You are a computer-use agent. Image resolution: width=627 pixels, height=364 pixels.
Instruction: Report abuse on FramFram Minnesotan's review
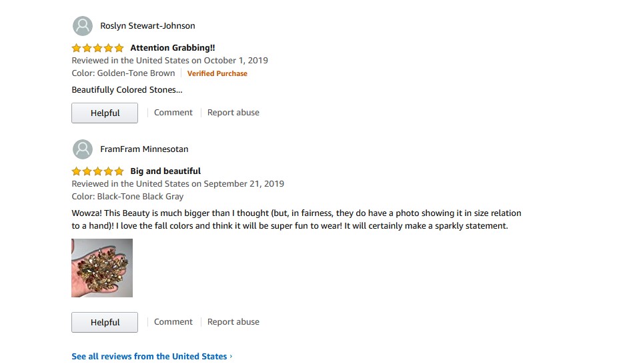click(x=233, y=322)
